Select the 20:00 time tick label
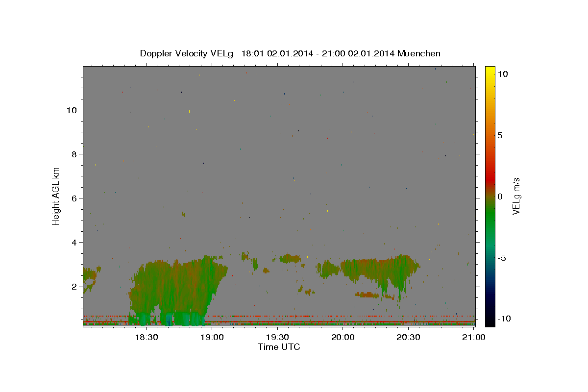The image size is (588, 392). pos(343,337)
